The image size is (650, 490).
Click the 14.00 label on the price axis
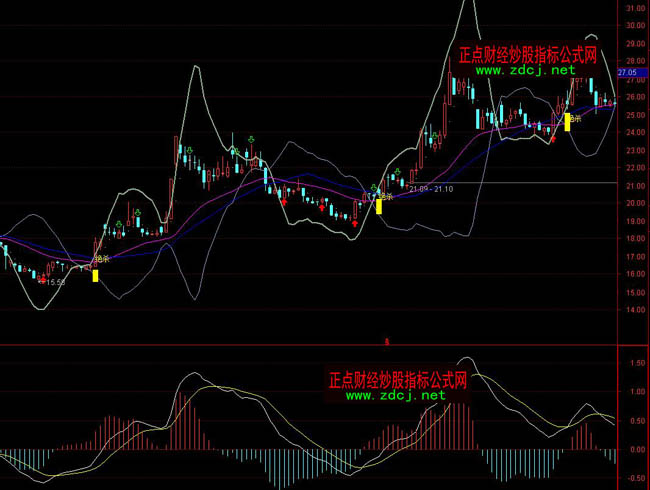(632, 310)
